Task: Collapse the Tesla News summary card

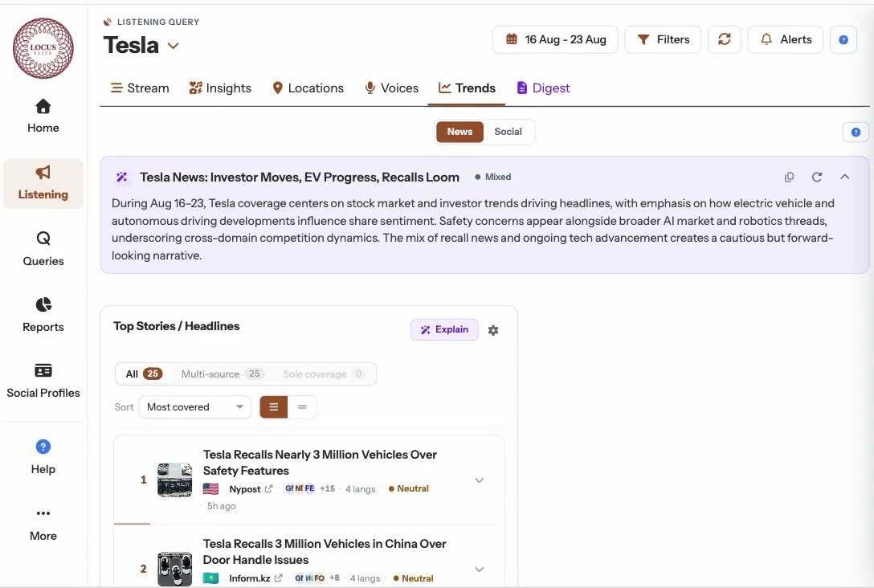Action: click(844, 178)
